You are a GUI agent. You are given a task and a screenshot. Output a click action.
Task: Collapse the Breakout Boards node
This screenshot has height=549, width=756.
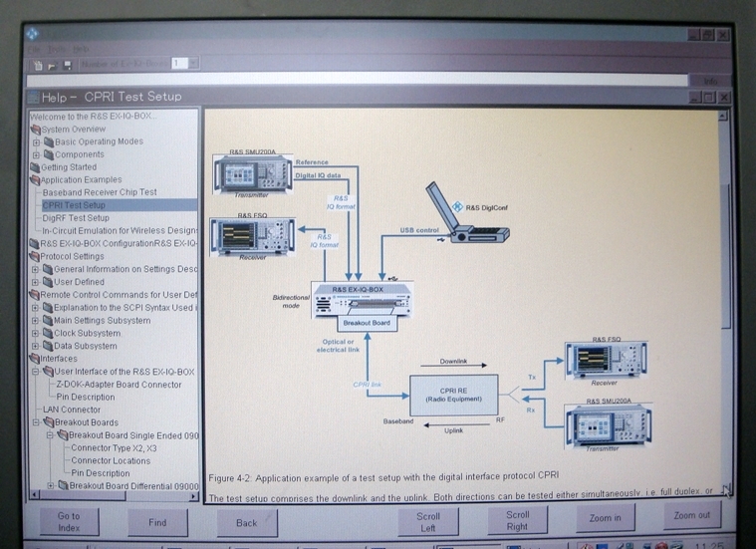click(36, 422)
